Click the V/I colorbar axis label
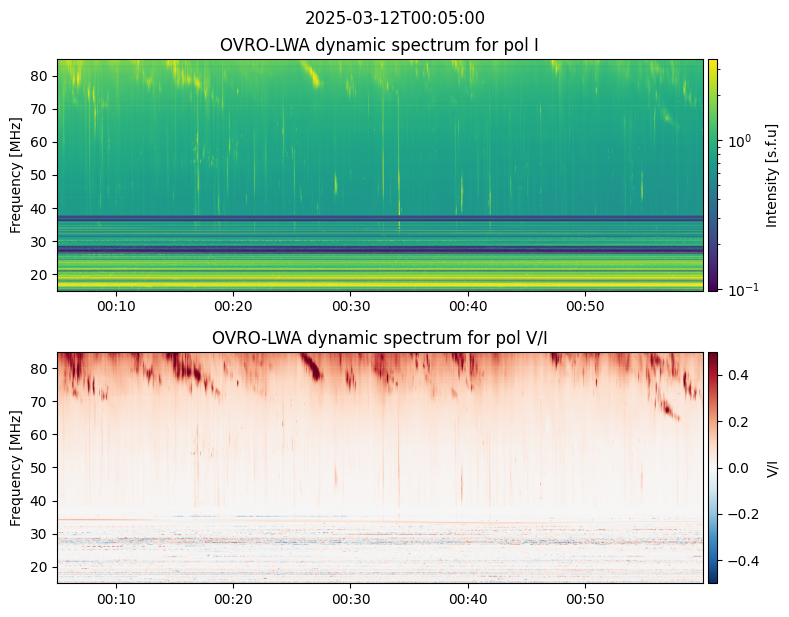Image resolution: width=789 pixels, height=617 pixels. pyautogui.click(x=772, y=469)
